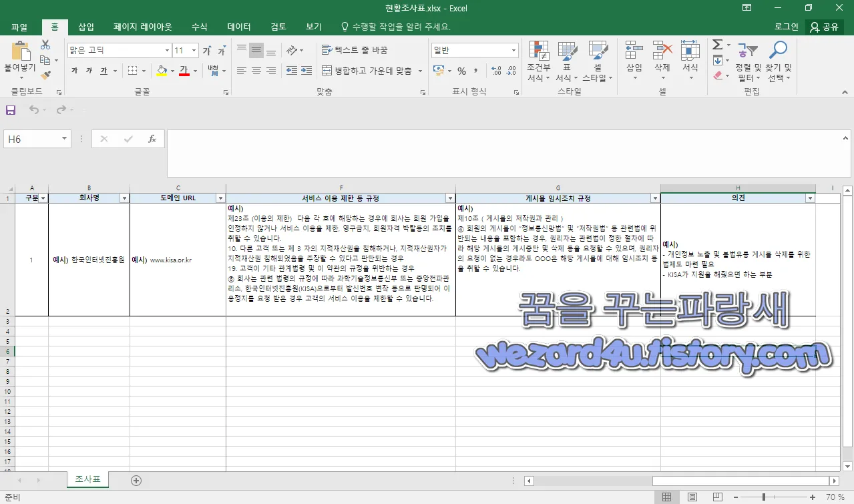Open the Cell Styles gallery
Viewport: 854px width, 504px height.
[x=598, y=59]
